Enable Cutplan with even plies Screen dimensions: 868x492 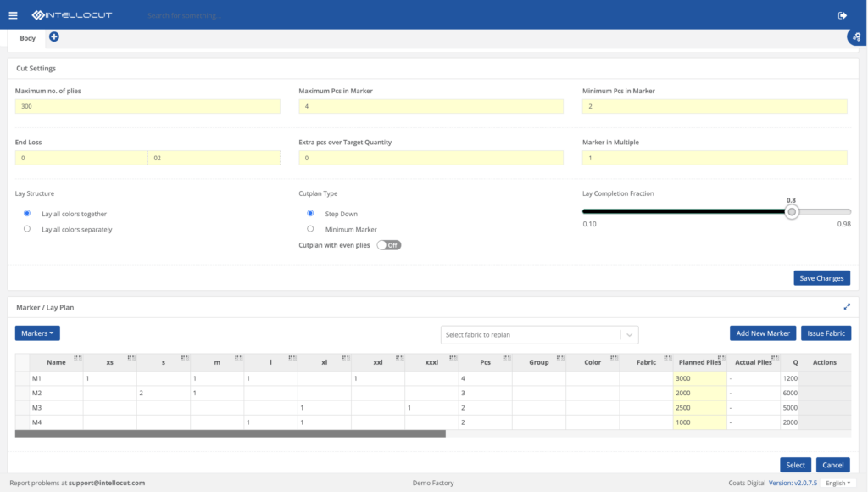[x=388, y=244]
